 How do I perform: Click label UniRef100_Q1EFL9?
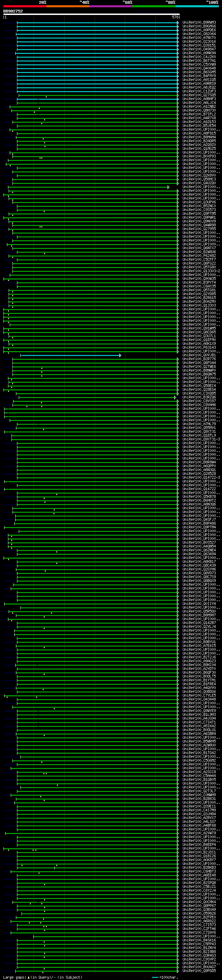199,435
